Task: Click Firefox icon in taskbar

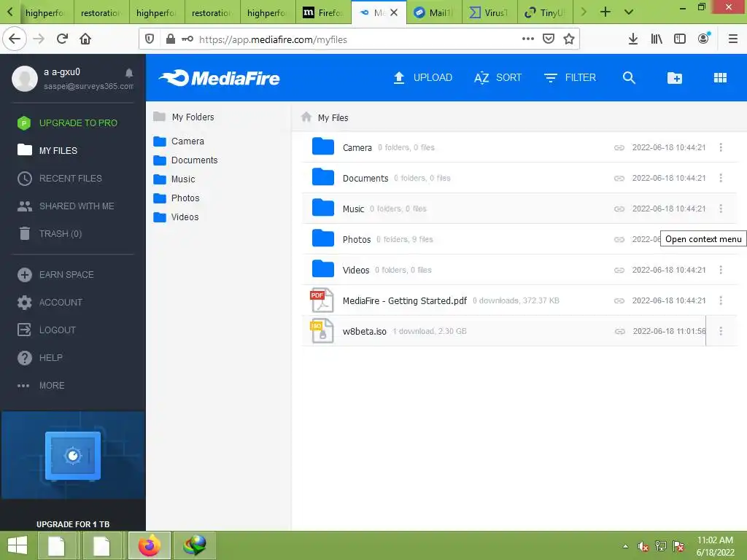Action: tap(150, 545)
